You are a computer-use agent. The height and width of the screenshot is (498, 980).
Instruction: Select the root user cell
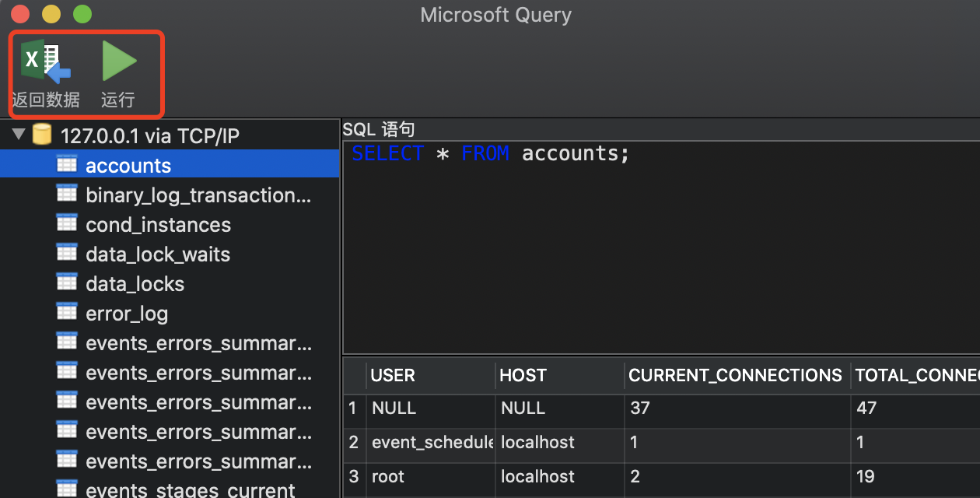388,476
